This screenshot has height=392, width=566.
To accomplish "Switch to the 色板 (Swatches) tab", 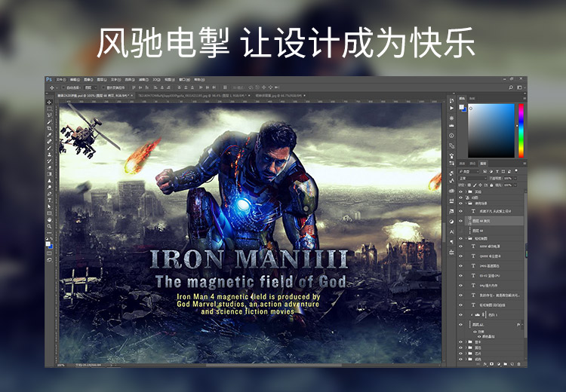I will pyautogui.click(x=472, y=98).
